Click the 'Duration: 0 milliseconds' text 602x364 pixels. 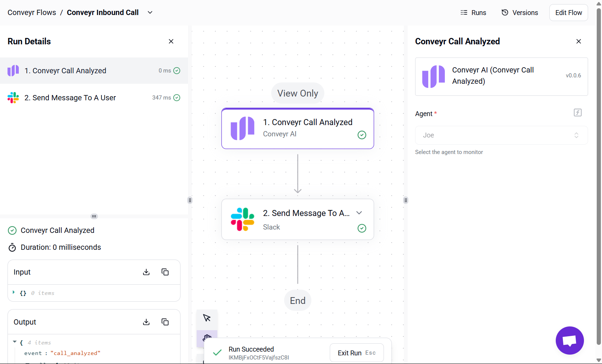[x=61, y=247]
